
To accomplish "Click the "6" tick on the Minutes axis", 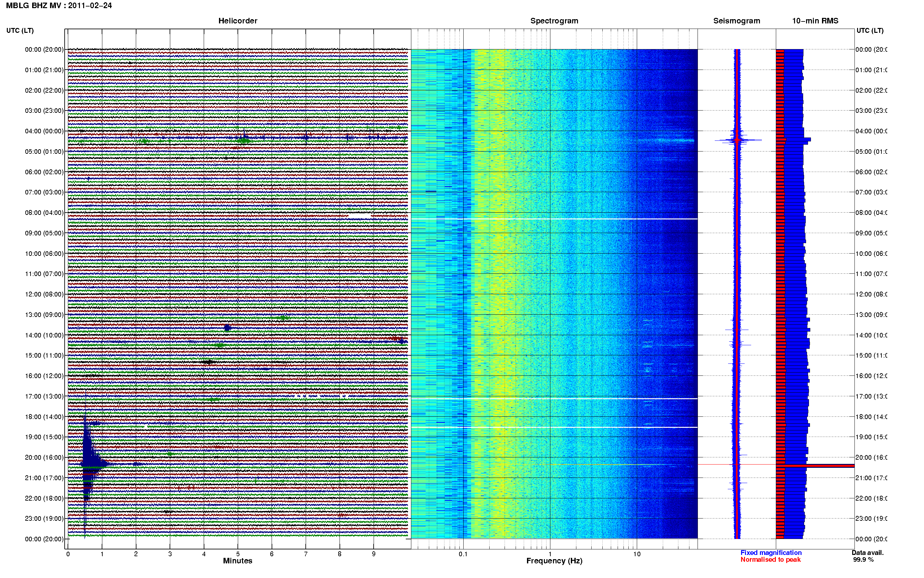I will point(272,554).
